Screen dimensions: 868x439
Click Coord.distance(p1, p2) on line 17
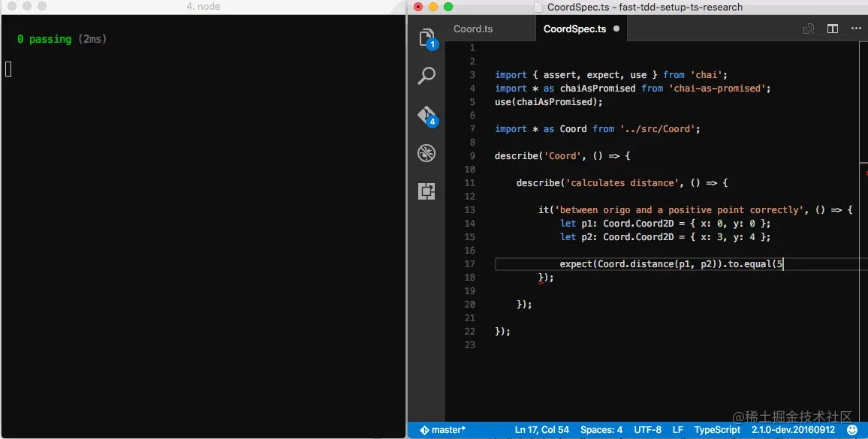[658, 264]
